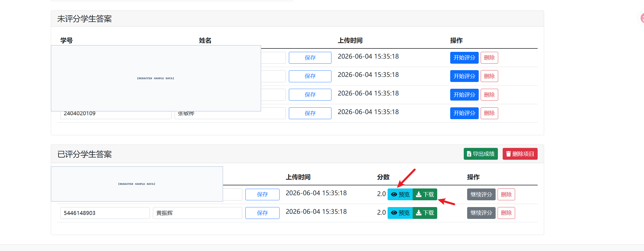Delete the graded answer of 黄振辉
The image size is (644, 251).
coord(506,213)
